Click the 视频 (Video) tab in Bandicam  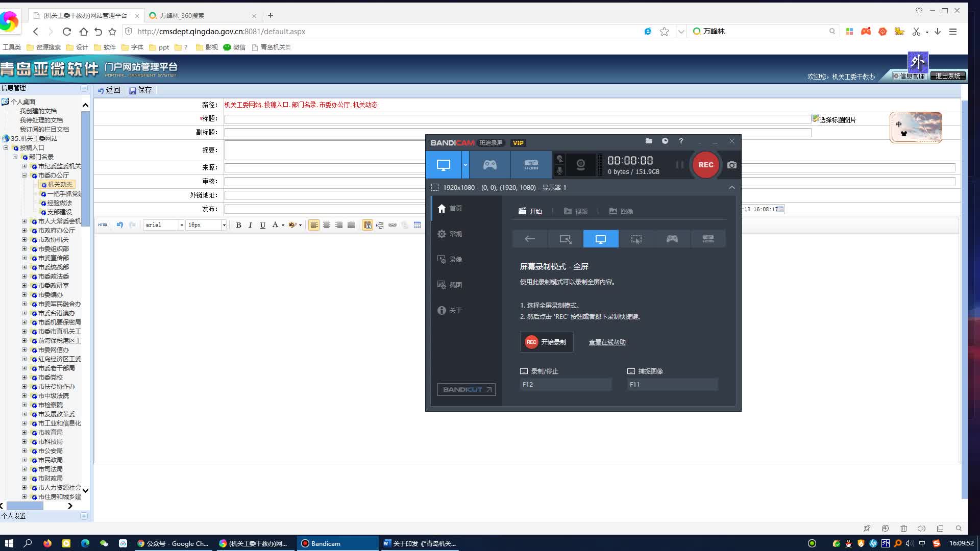pos(575,211)
